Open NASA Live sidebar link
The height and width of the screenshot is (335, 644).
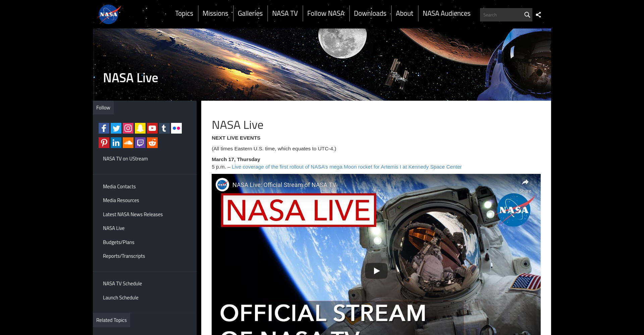[x=114, y=228]
